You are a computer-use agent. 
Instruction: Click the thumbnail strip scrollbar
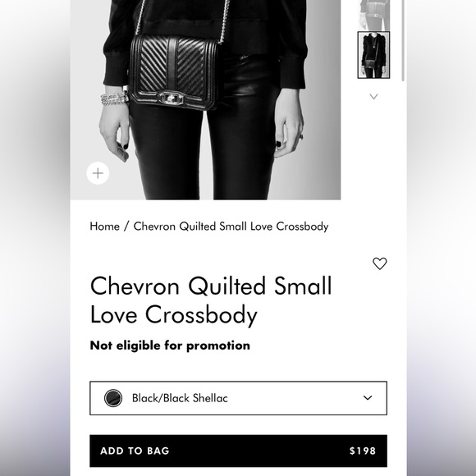pyautogui.click(x=403, y=40)
